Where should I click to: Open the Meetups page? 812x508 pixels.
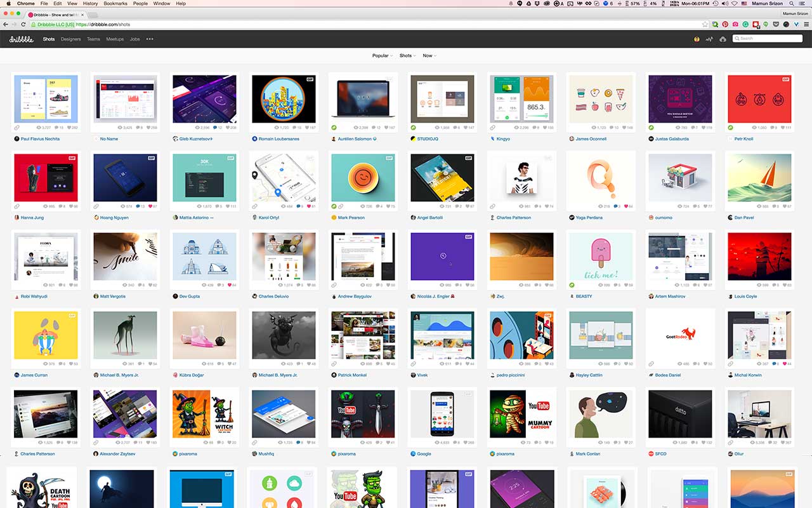coord(115,39)
